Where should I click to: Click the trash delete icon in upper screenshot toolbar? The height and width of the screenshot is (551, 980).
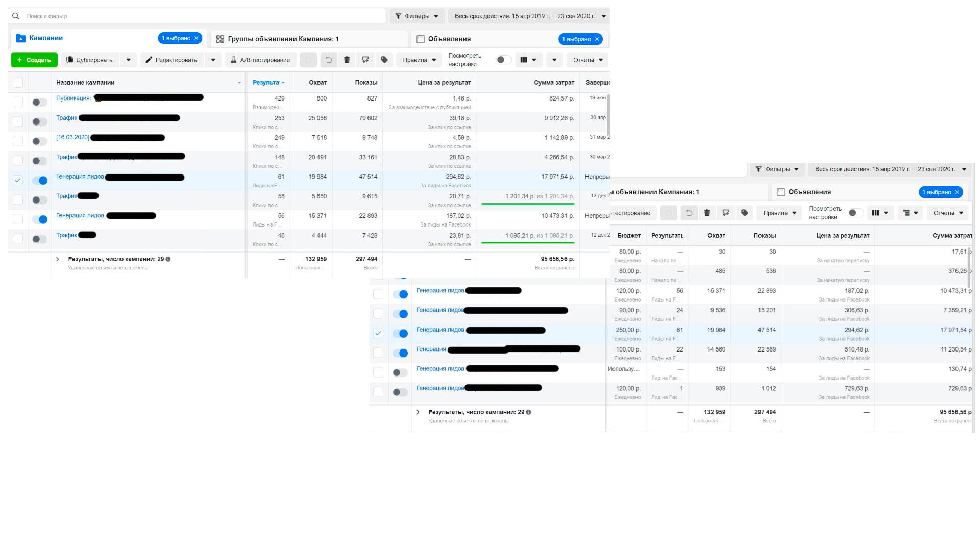click(x=347, y=60)
